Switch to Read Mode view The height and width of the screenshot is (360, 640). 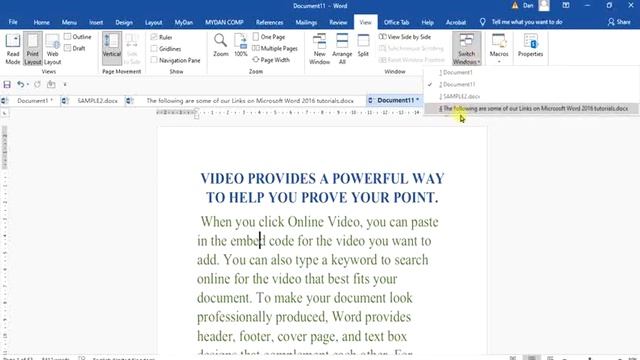click(13, 49)
